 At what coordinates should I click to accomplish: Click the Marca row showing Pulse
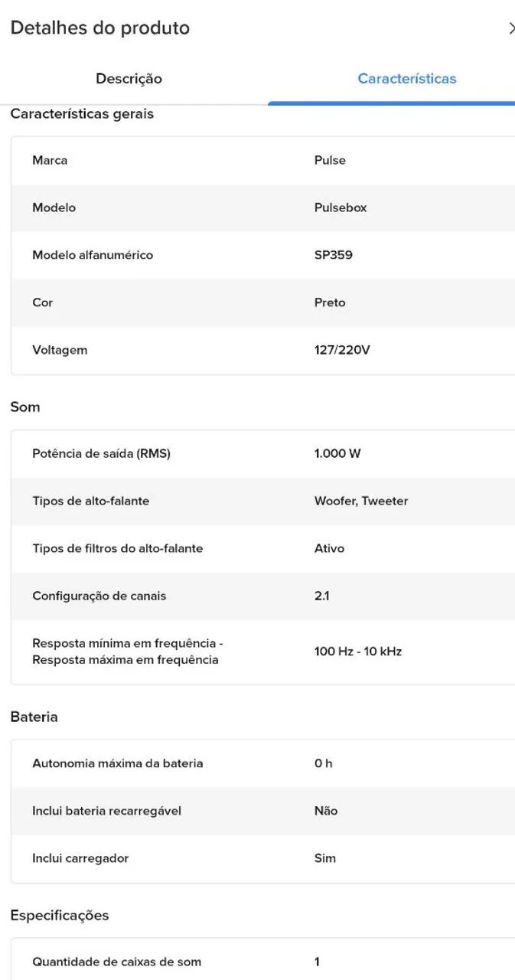click(263, 161)
